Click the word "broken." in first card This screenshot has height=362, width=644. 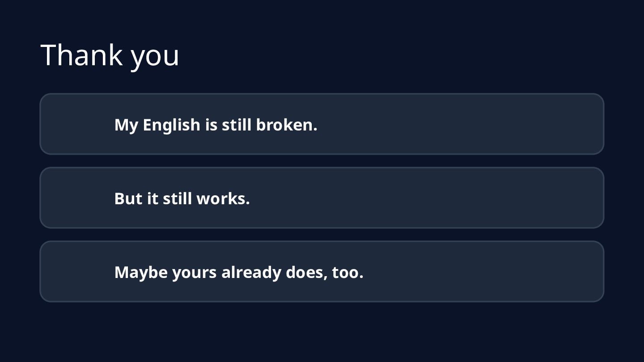[x=287, y=125]
